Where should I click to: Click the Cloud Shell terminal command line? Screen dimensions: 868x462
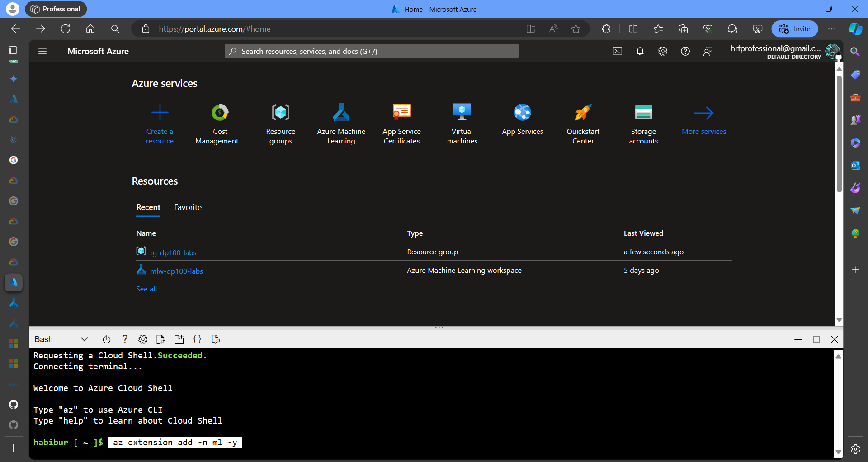point(175,442)
